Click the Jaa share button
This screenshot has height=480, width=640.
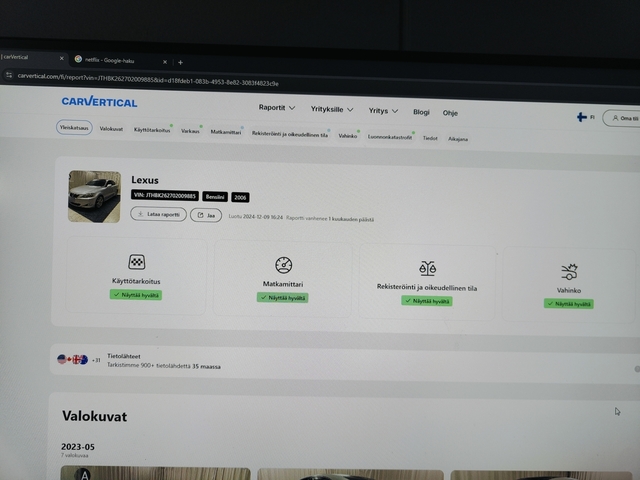(206, 215)
